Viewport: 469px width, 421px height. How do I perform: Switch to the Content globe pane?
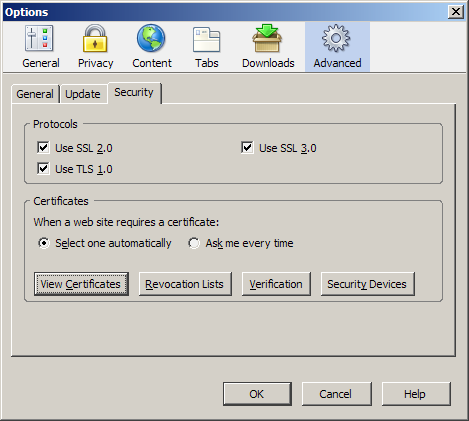point(152,47)
